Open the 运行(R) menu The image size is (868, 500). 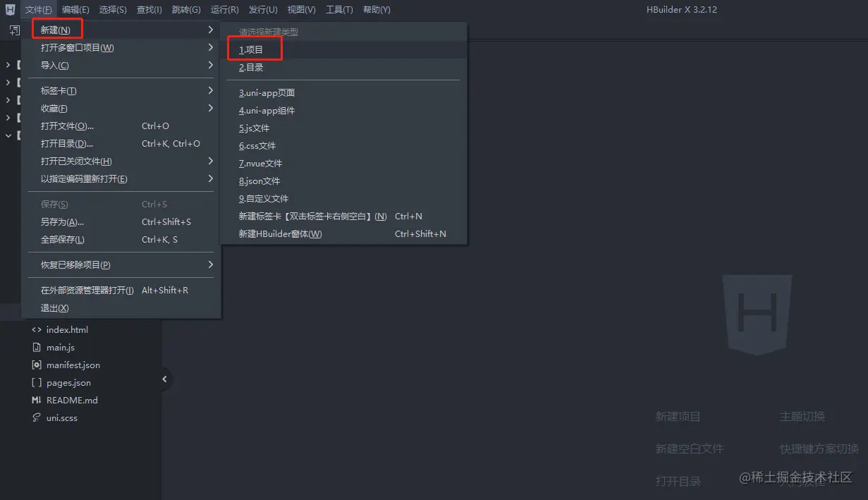tap(224, 9)
